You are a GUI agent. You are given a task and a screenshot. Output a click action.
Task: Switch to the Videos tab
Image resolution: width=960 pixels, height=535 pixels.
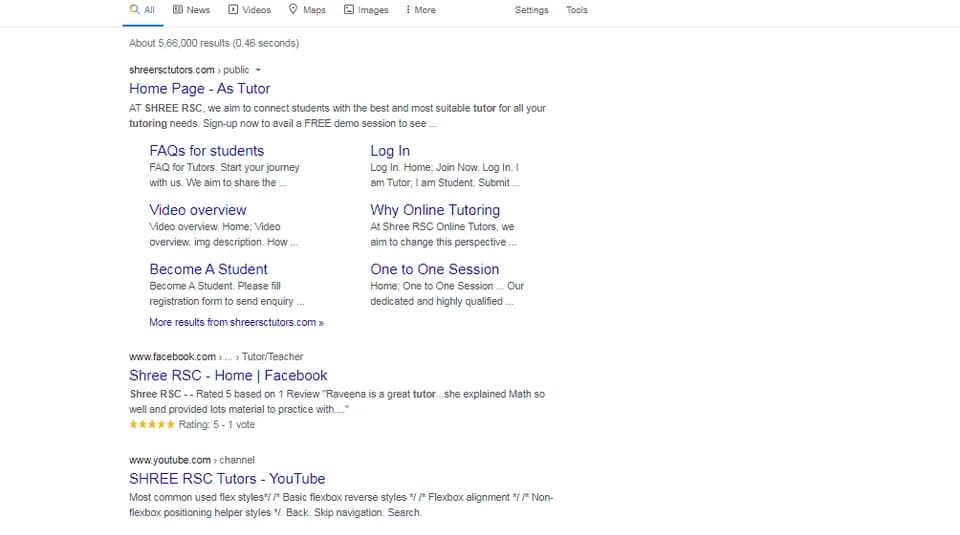click(x=249, y=10)
